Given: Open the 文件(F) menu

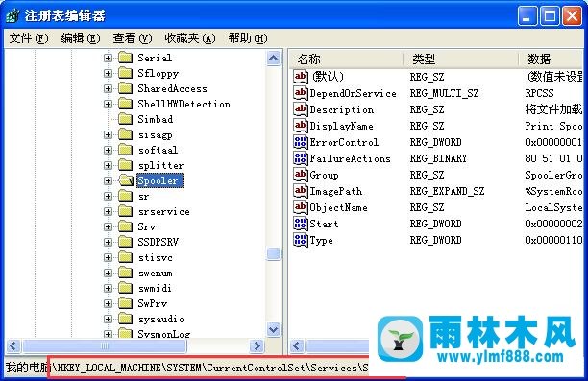Looking at the screenshot, I should pos(29,38).
